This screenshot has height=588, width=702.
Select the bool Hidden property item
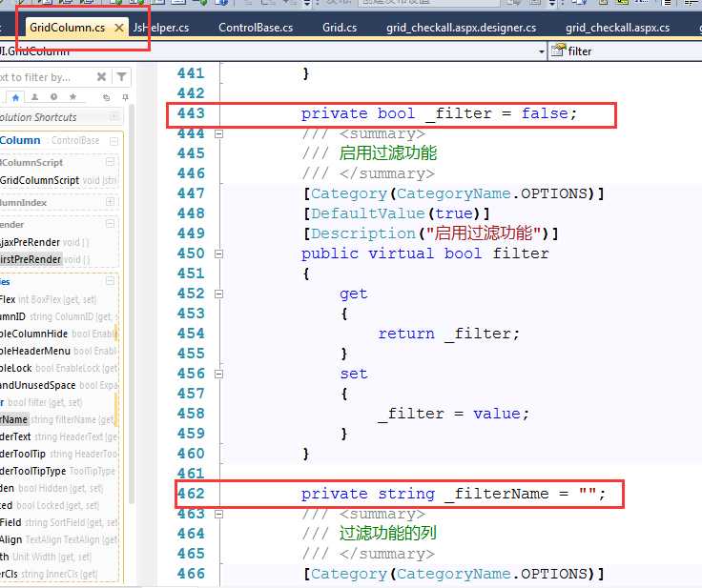coord(52,488)
